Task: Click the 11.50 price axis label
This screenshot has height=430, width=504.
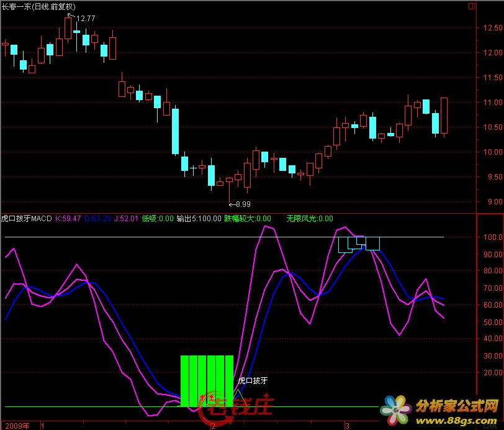Action: [x=493, y=78]
